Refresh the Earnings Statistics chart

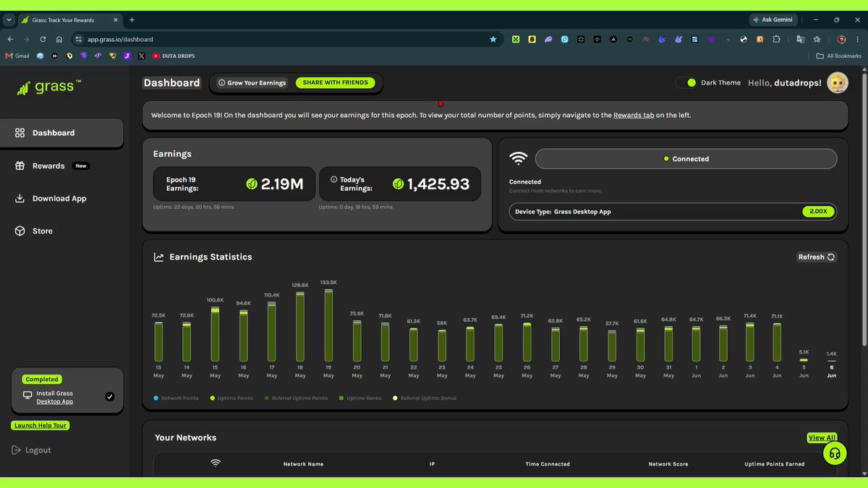click(817, 257)
